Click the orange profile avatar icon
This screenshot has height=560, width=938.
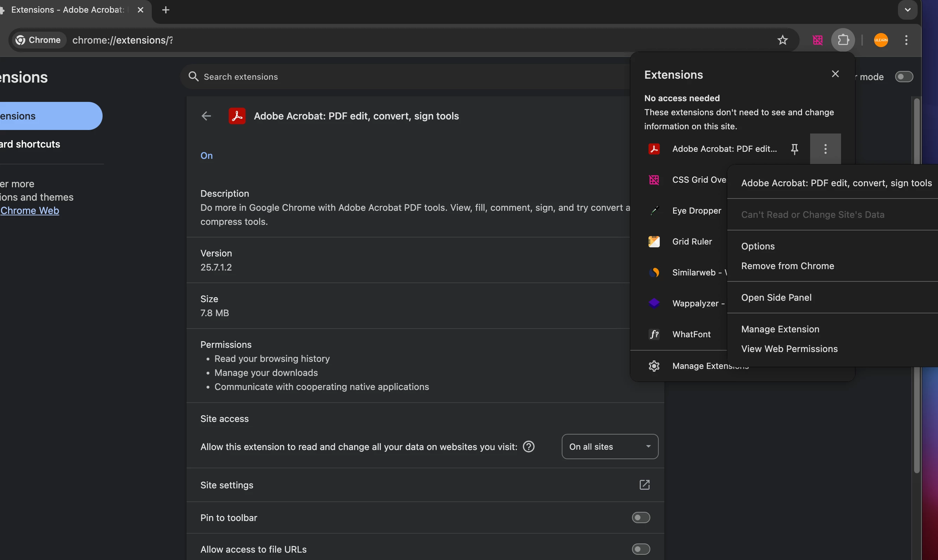(x=881, y=40)
